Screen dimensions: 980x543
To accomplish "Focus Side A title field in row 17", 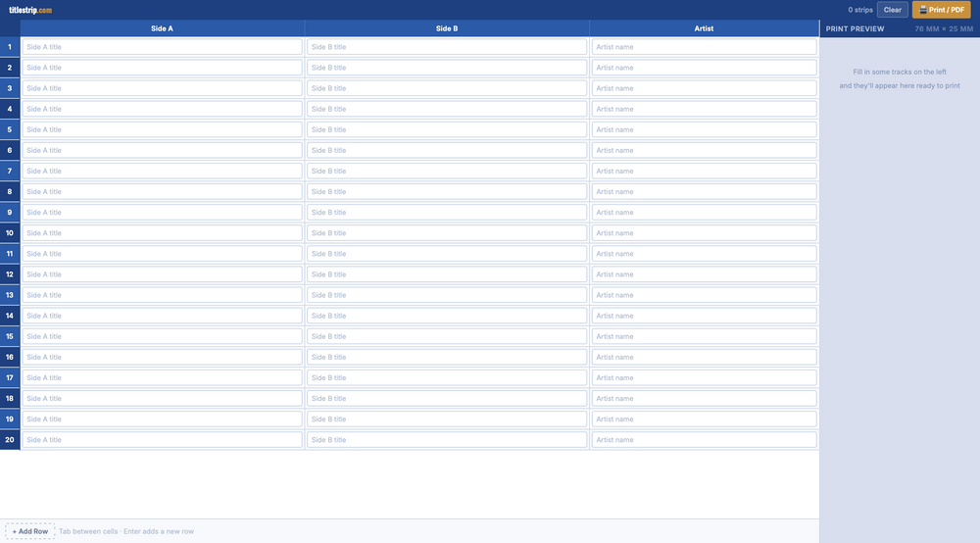I will (162, 376).
